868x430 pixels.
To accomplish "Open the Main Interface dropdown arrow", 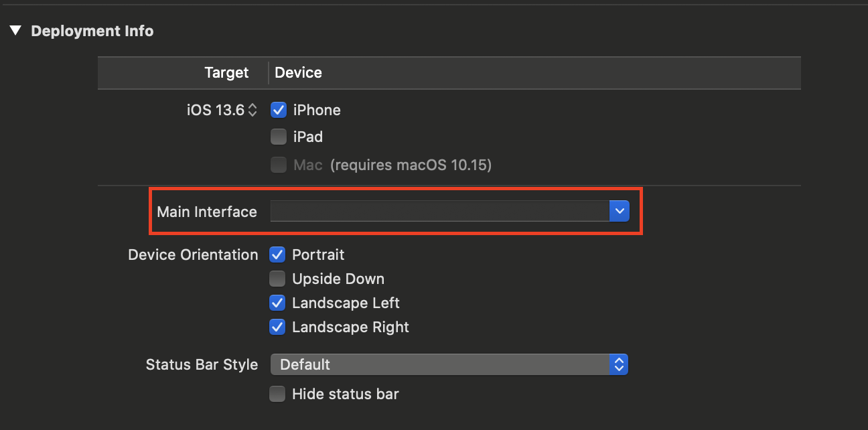I will pyautogui.click(x=619, y=210).
